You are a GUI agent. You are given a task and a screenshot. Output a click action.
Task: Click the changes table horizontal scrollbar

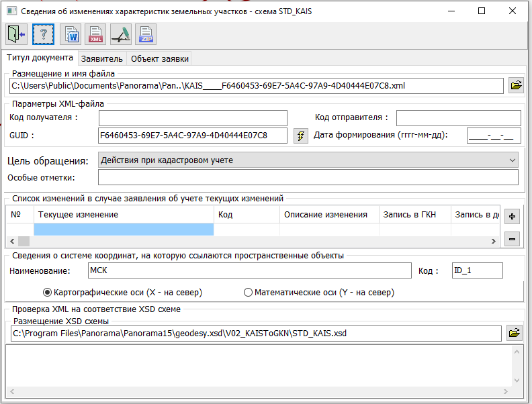tap(255, 241)
